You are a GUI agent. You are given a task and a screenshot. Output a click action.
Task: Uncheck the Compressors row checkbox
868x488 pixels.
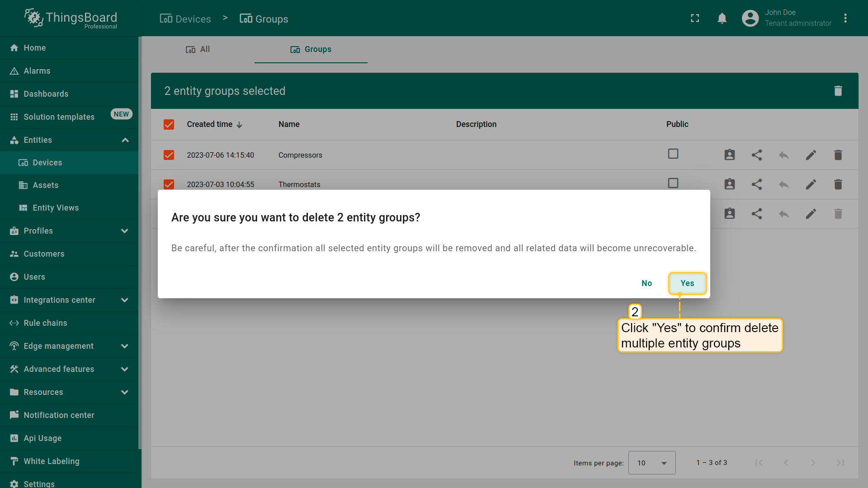point(169,155)
